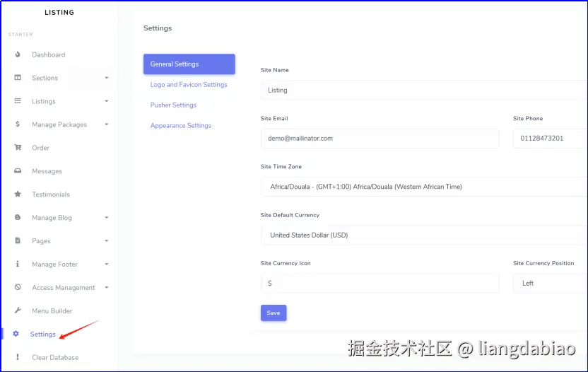Click the Access Management ban icon
This screenshot has width=588, height=372.
click(18, 287)
